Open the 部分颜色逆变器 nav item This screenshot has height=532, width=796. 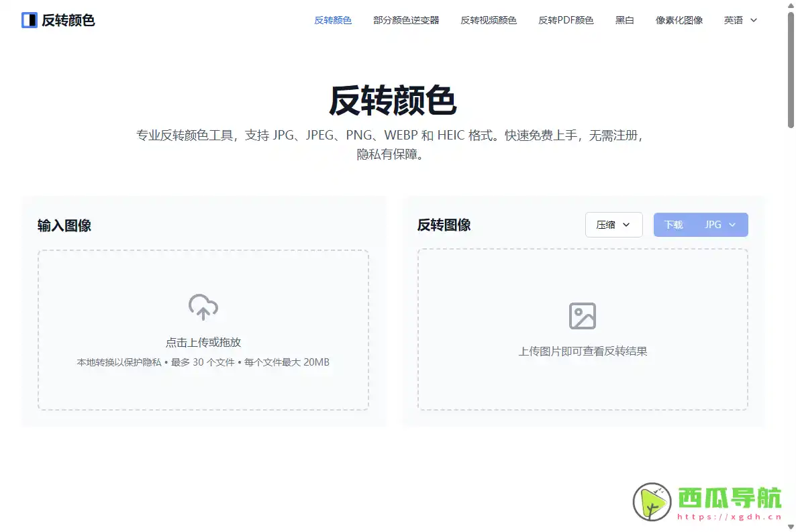pos(406,20)
